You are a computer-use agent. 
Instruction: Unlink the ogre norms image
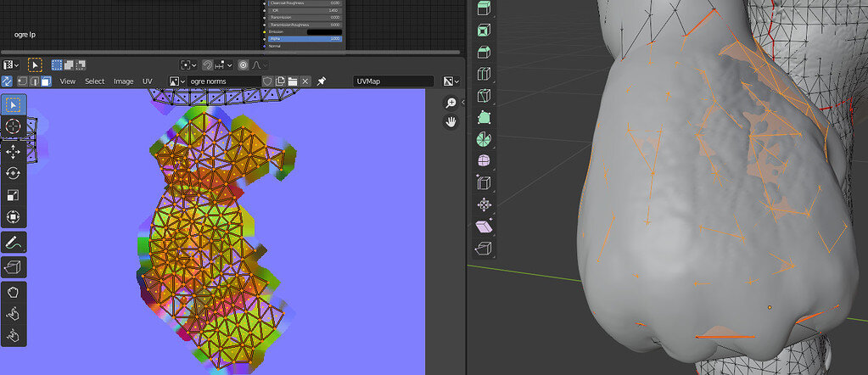(x=305, y=81)
